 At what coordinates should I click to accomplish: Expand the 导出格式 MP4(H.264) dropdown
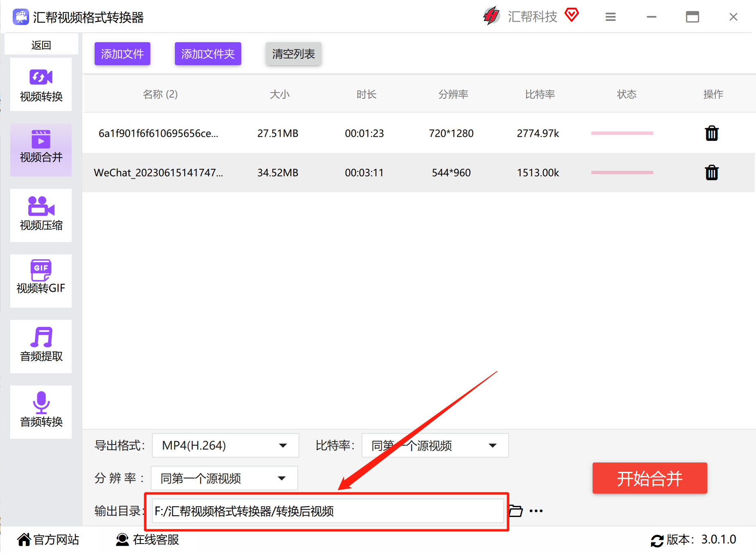tap(226, 445)
